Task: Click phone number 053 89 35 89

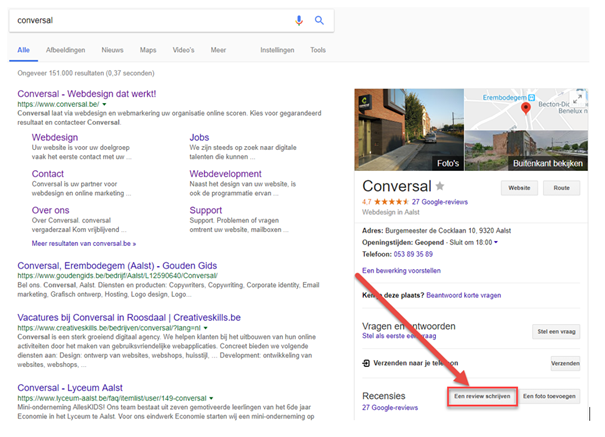Action: click(413, 254)
